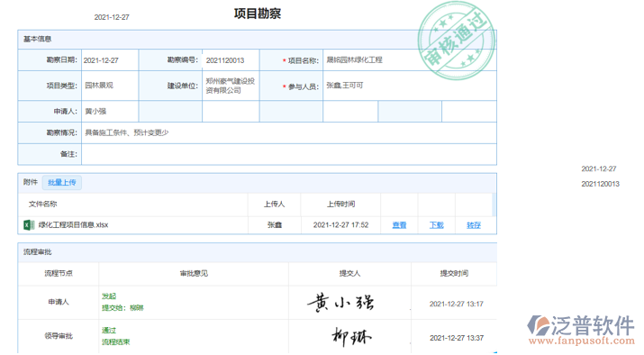644x355 pixels.
Task: Click the attachment list scrollbar
Action: [x=494, y=205]
